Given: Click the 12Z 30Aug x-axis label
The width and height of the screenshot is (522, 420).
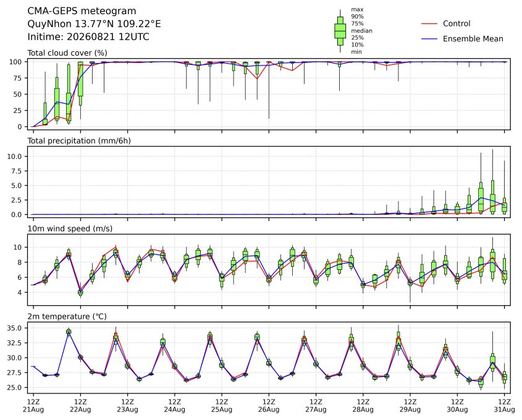Looking at the screenshot, I should point(457,406).
